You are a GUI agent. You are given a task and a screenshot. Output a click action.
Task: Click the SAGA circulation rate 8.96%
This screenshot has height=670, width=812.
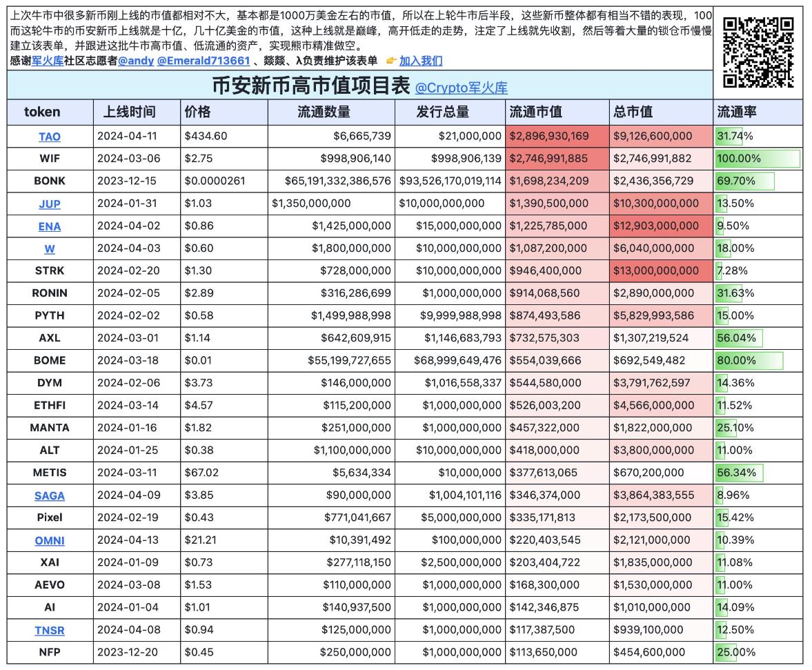click(758, 495)
